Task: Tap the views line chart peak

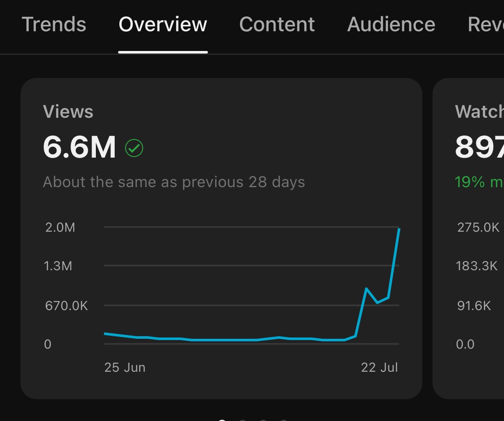Action: click(399, 229)
